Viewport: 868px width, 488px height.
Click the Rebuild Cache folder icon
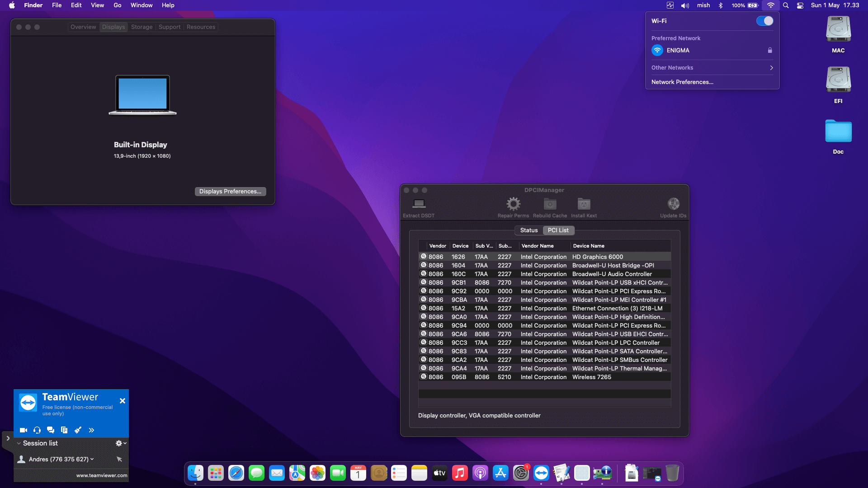(x=550, y=204)
